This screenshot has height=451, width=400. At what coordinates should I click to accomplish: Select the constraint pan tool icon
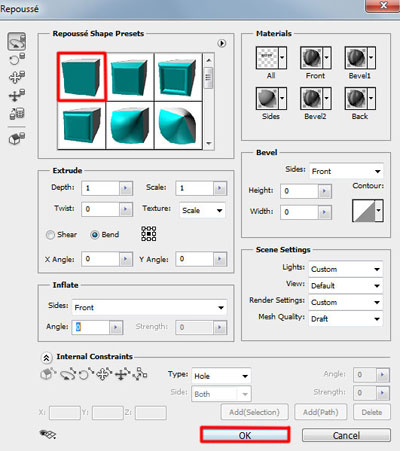tap(104, 375)
